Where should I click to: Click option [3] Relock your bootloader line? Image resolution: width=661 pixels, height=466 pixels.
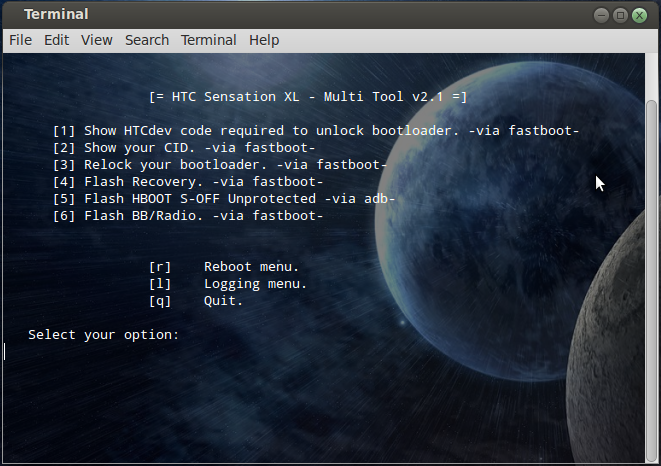point(220,165)
